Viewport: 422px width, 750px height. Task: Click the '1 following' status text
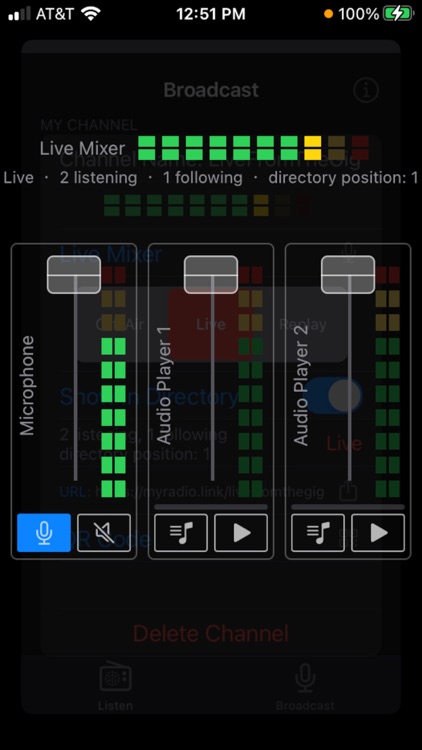pyautogui.click(x=202, y=178)
